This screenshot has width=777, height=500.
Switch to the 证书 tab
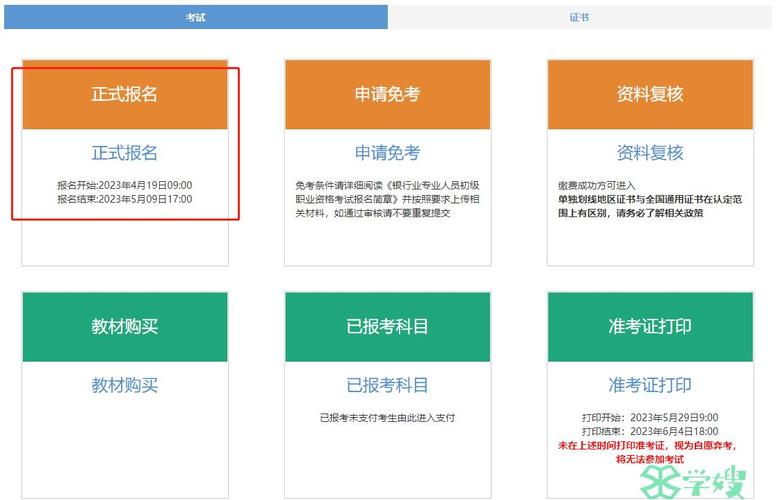pyautogui.click(x=579, y=17)
